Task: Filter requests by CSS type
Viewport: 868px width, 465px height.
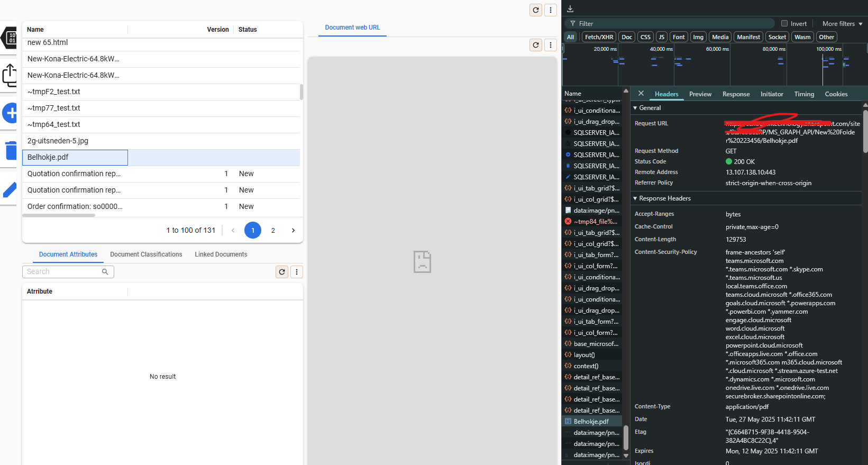Action: click(645, 37)
